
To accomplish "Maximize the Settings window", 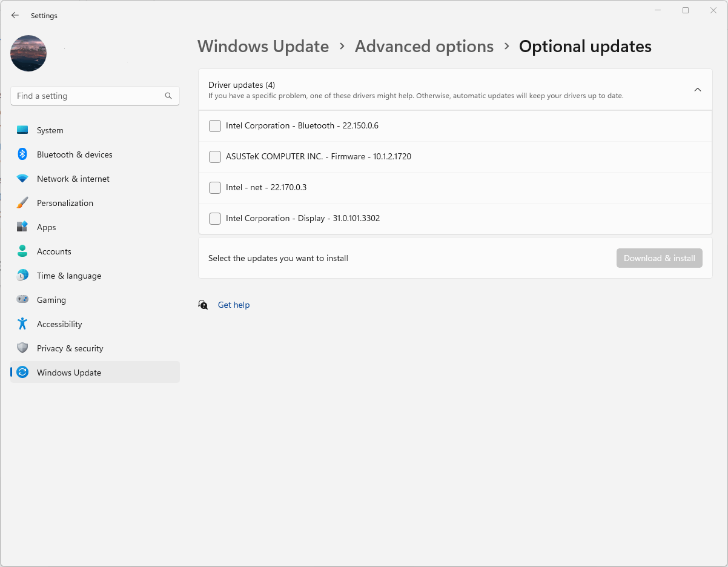I will pos(686,10).
